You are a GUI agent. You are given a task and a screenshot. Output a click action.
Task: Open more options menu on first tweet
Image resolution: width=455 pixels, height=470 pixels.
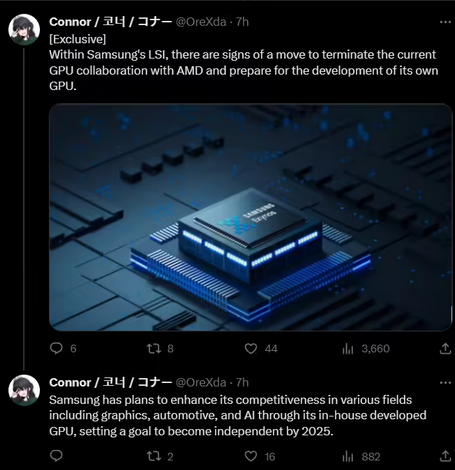coord(445,22)
